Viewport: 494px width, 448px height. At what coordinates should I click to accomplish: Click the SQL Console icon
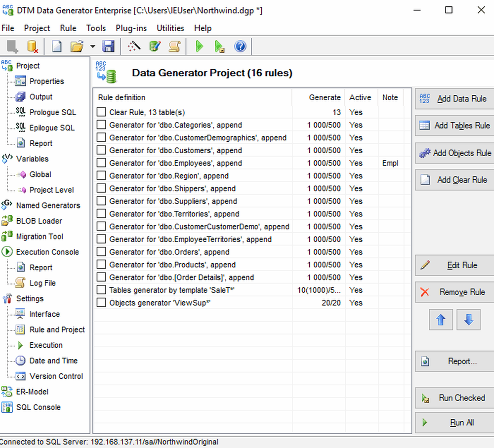coord(8,407)
